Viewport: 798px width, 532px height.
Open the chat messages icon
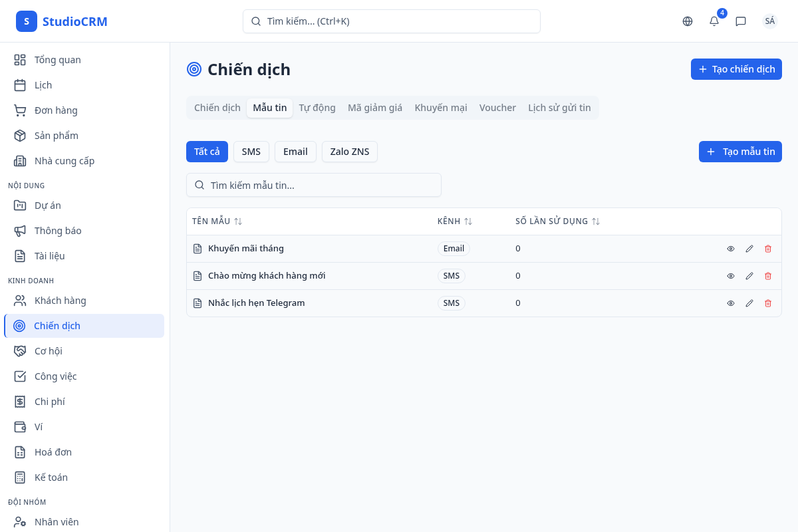(x=741, y=21)
